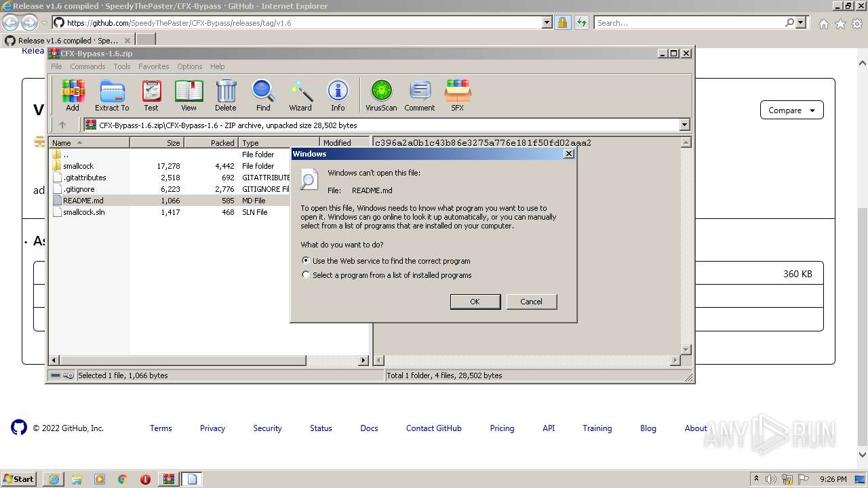Click the IE security lock icon
Screen dimensions: 868x488
[562, 23]
